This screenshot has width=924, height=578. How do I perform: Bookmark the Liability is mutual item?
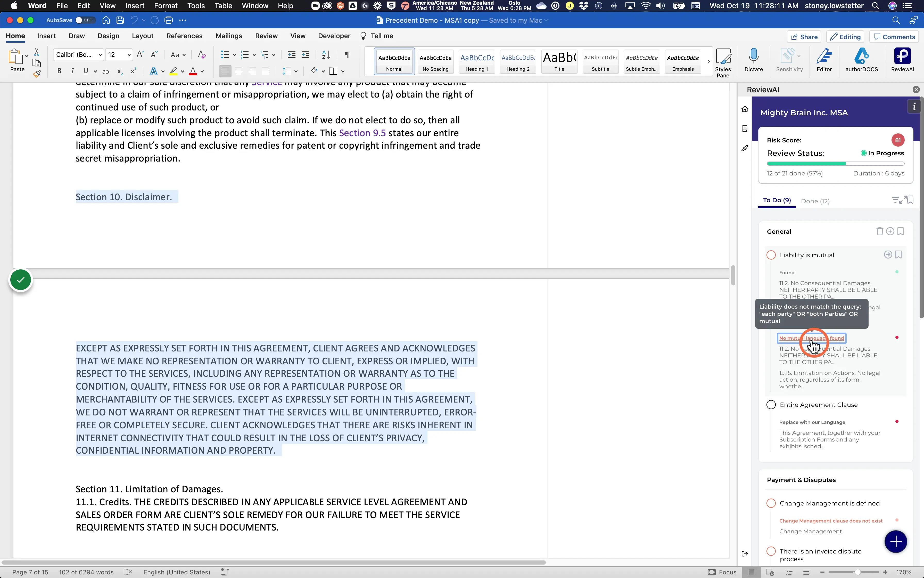click(898, 255)
